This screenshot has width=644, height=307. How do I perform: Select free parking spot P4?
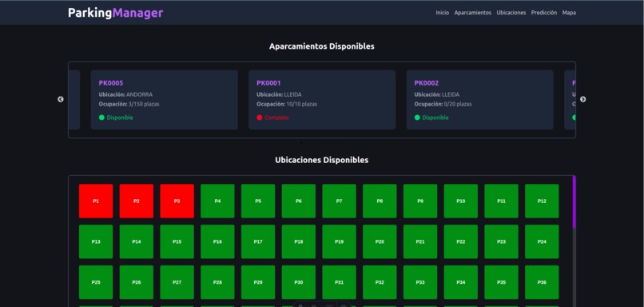click(217, 201)
